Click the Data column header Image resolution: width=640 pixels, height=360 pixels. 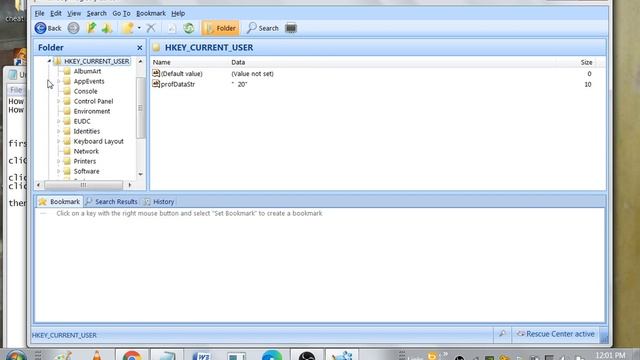(238, 62)
